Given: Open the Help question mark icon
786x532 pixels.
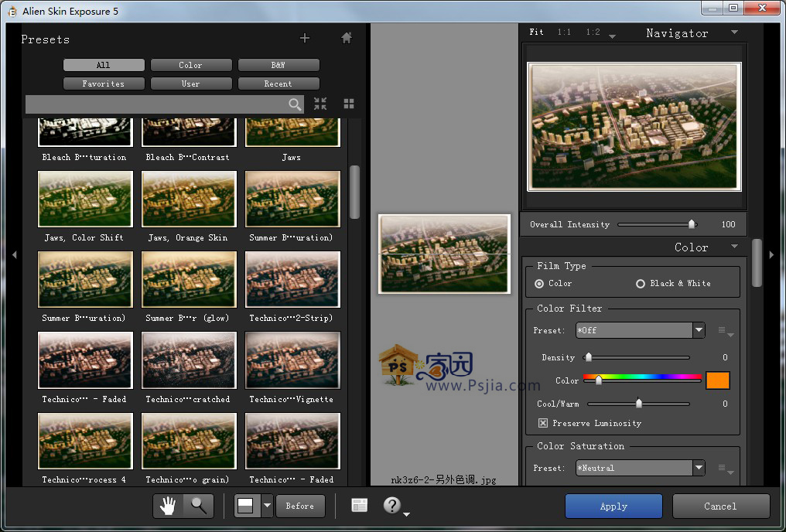Looking at the screenshot, I should pyautogui.click(x=391, y=505).
